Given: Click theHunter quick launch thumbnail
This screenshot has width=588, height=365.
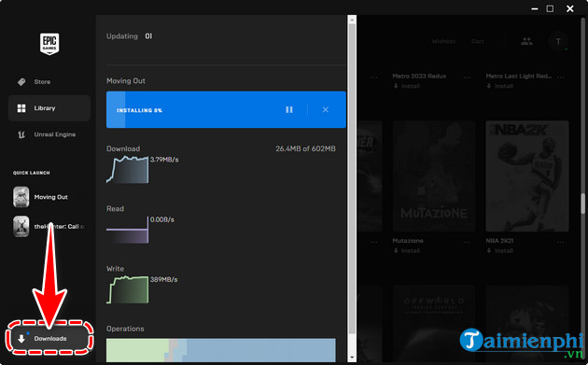Looking at the screenshot, I should pyautogui.click(x=21, y=226).
